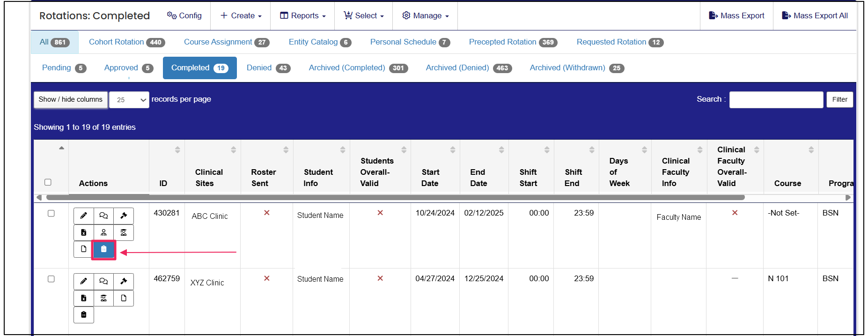Open the Approved status tab

point(129,68)
